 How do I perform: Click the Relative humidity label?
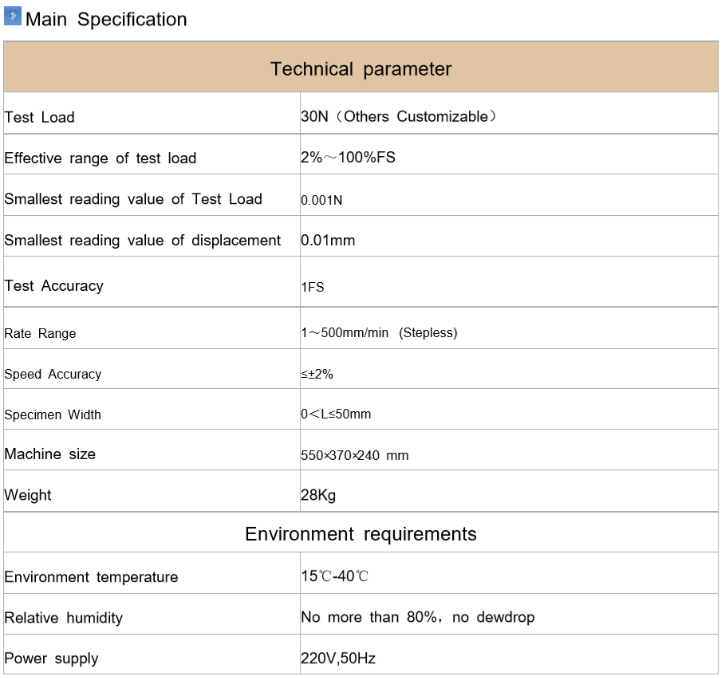tap(64, 618)
